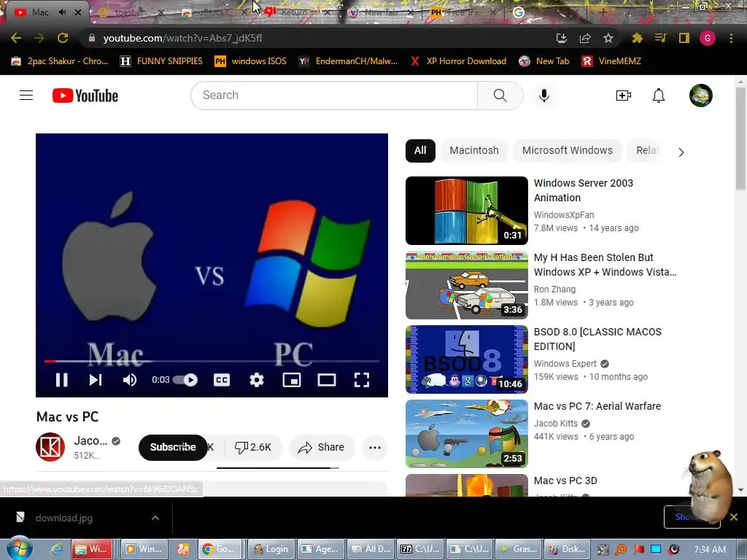Viewport: 747px width, 560px height.
Task: Dislike the video (2.6K)
Action: coord(252,447)
